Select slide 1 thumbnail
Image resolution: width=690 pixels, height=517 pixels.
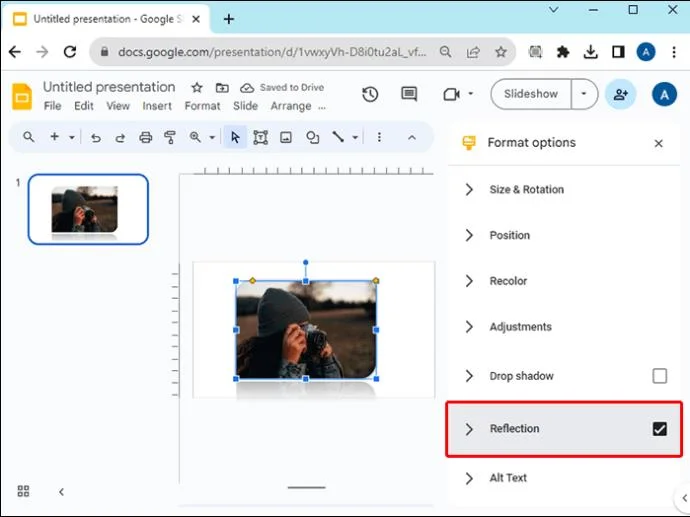click(88, 209)
